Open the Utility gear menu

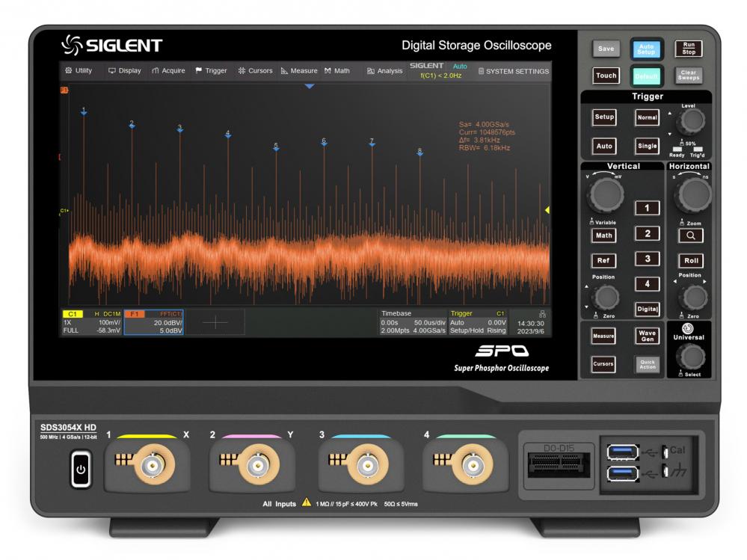79,71
